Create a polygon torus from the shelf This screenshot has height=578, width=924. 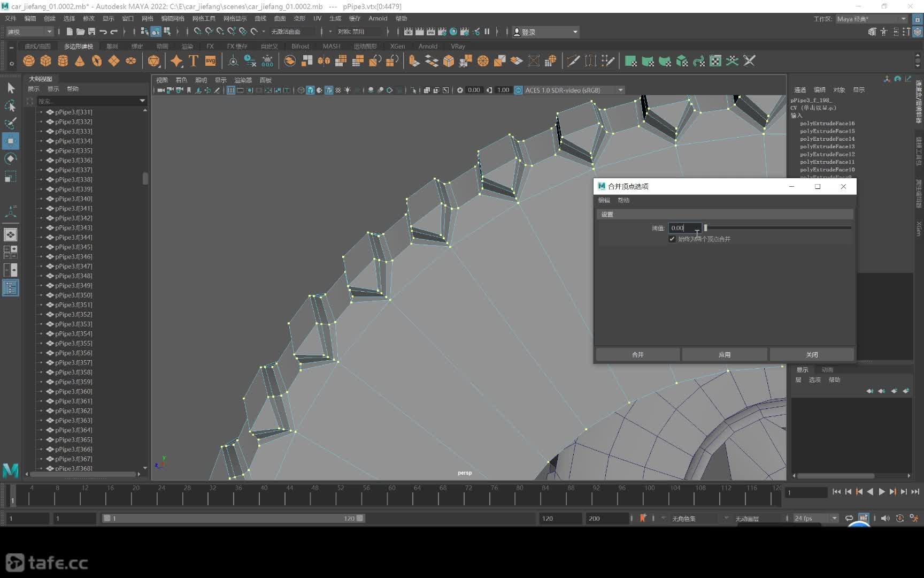coord(97,61)
